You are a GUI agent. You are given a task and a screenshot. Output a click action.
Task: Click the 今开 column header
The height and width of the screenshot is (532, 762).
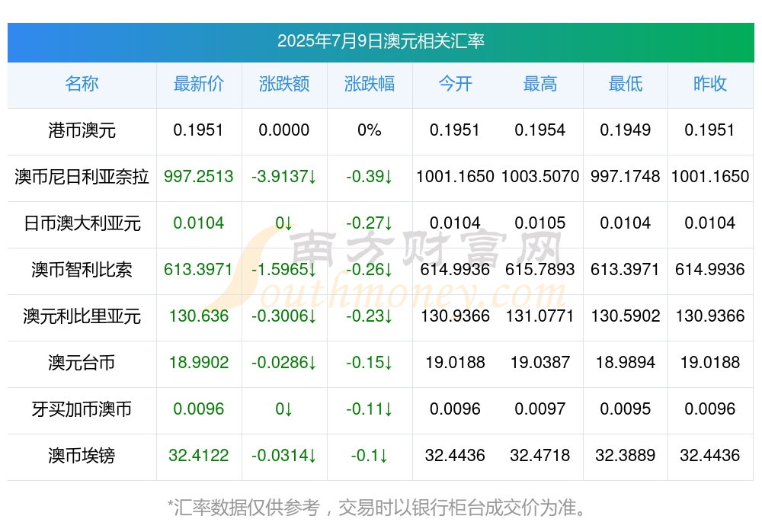tap(455, 84)
